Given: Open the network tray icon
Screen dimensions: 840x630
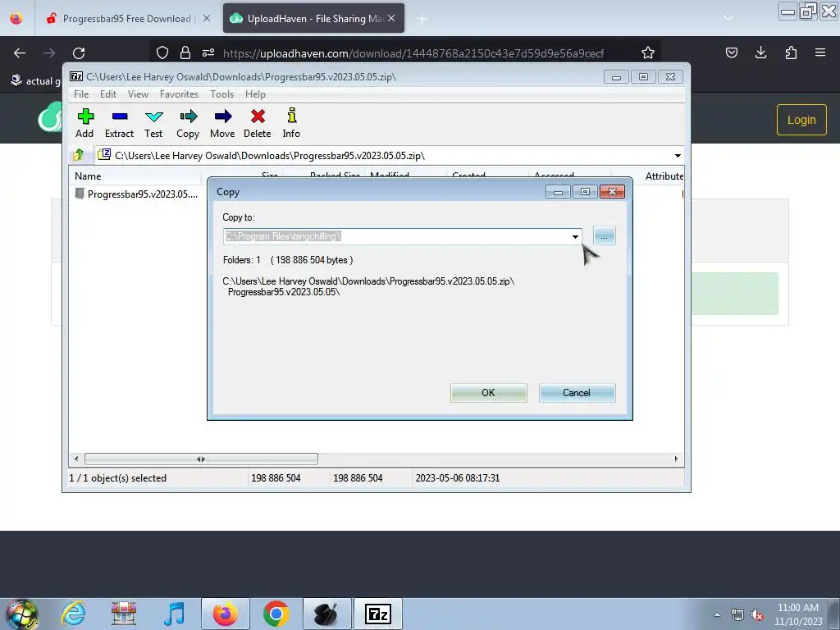Looking at the screenshot, I should 737,614.
